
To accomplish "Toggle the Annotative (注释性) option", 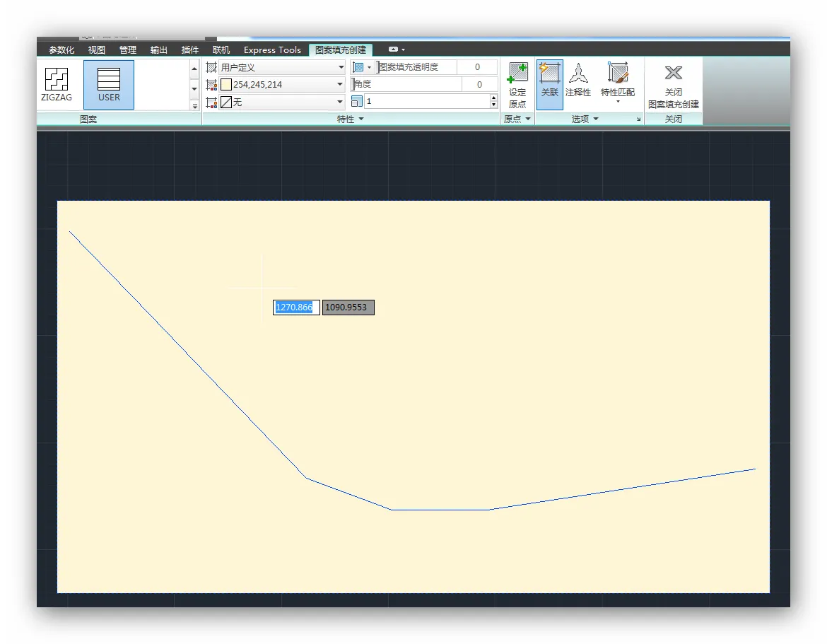I will (x=578, y=74).
